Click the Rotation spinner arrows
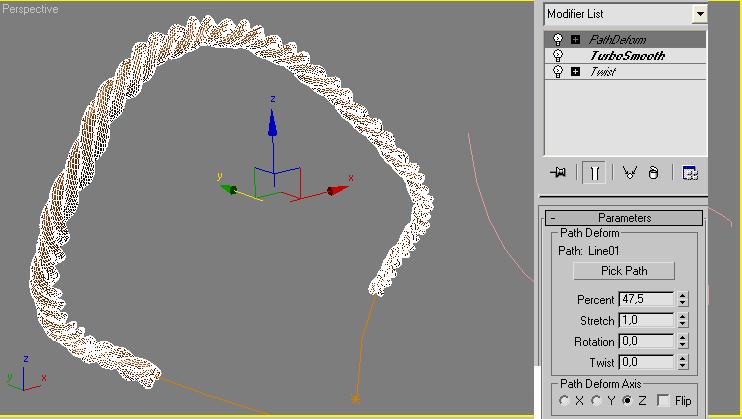Viewport: 742px width, 419px height. pos(682,341)
